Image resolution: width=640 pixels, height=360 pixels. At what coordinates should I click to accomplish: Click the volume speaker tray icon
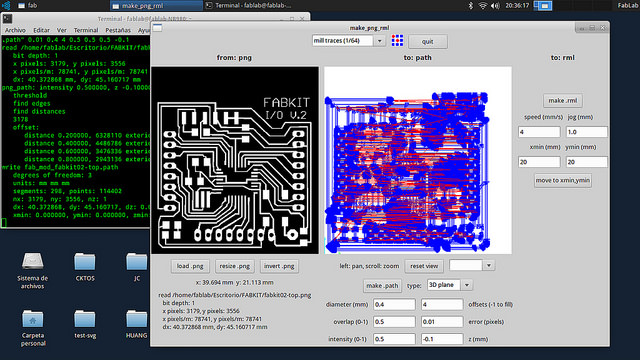click(495, 5)
